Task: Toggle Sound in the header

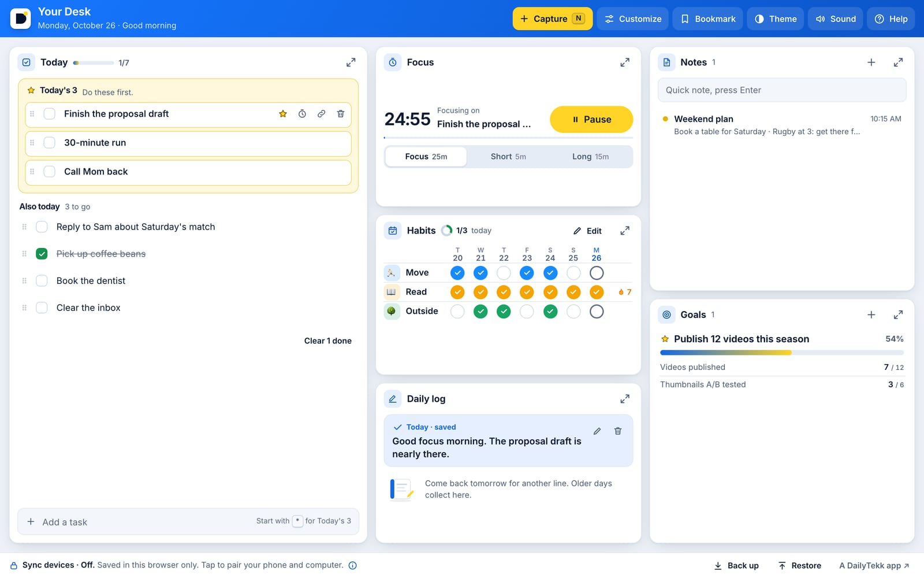Action: click(836, 19)
